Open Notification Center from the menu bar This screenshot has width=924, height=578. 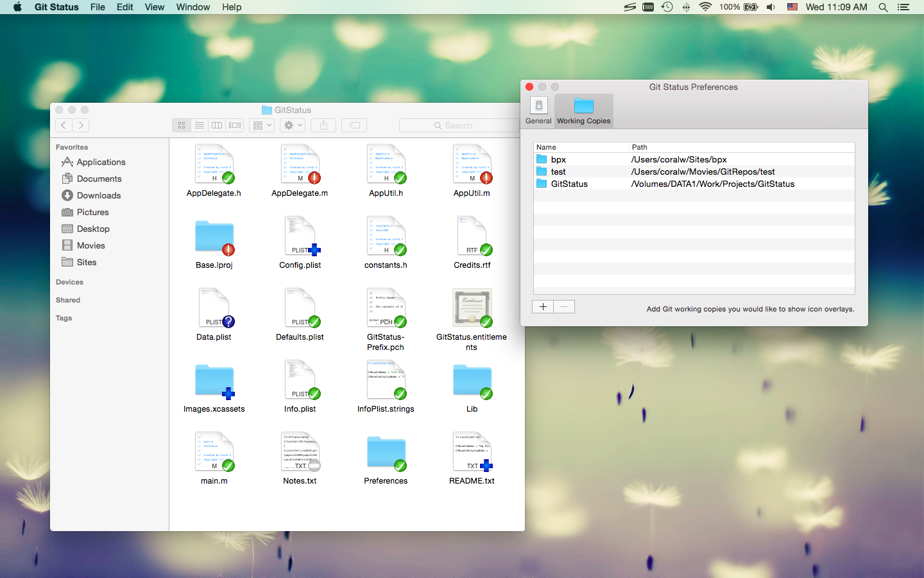903,7
